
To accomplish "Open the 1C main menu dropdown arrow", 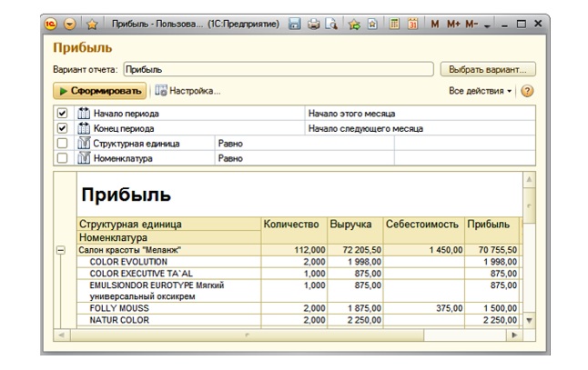I will click(71, 25).
